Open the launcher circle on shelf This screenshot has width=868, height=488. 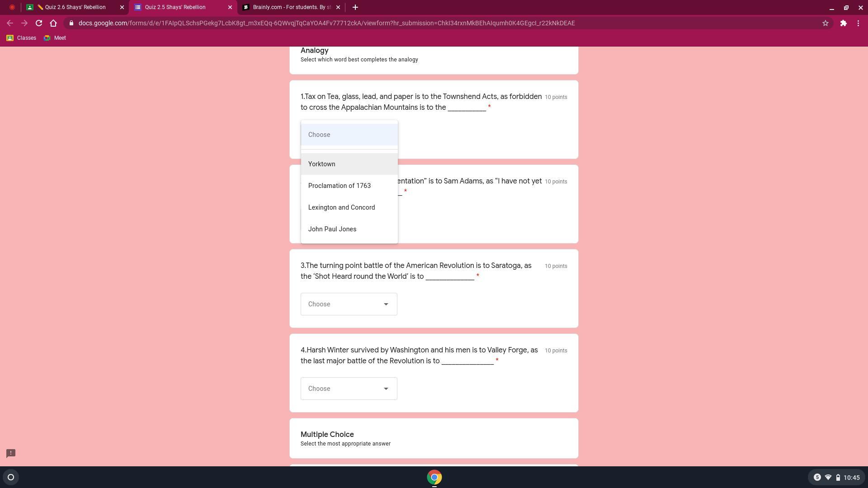click(11, 477)
